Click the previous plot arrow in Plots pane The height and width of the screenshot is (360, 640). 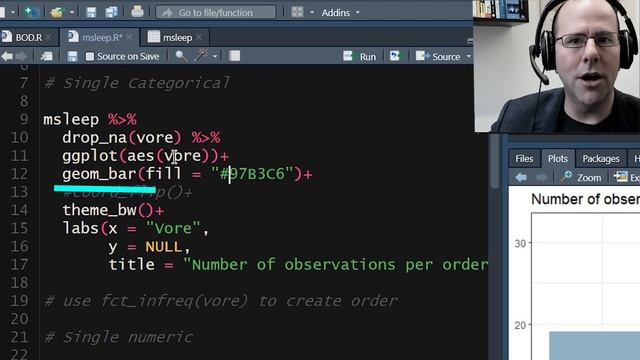521,177
